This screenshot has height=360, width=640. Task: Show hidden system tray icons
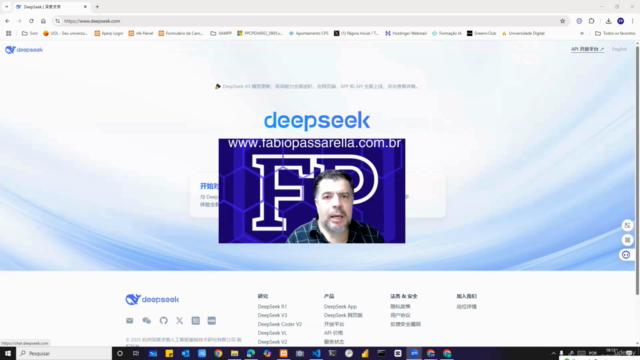(553, 353)
